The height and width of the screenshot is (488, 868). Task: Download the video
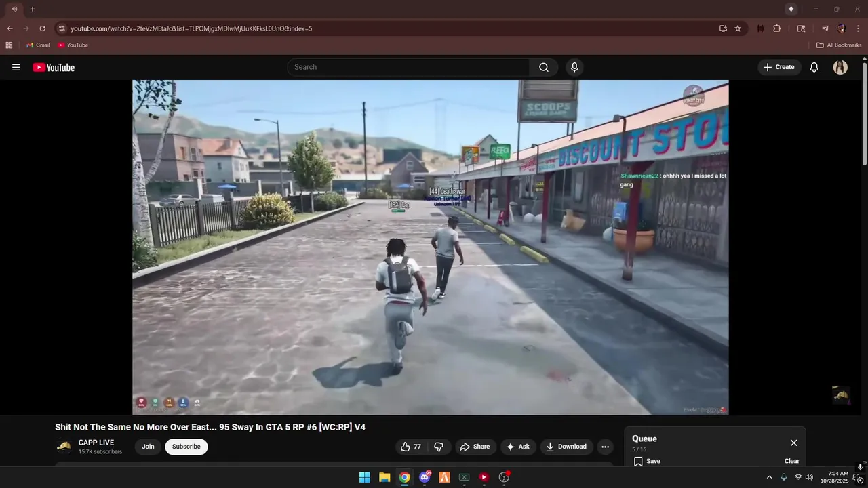click(566, 447)
